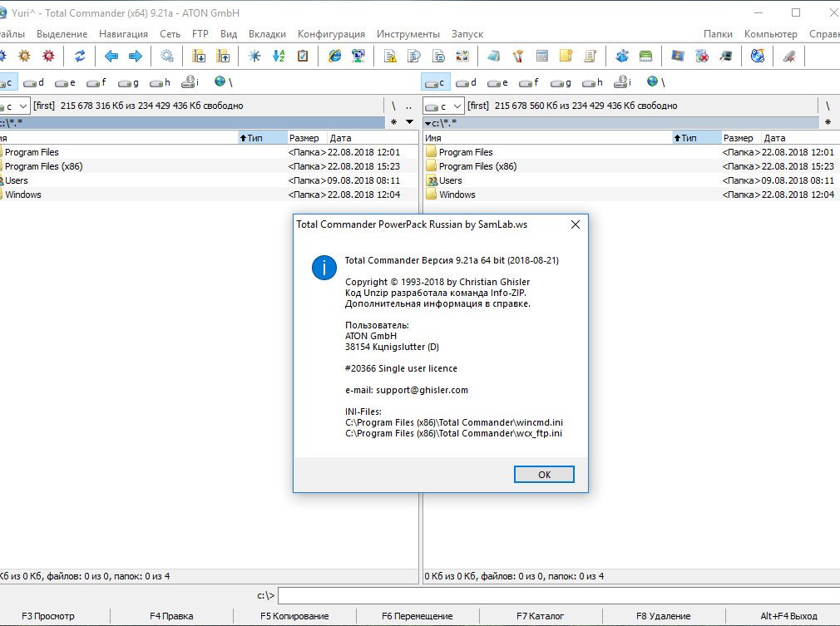
Task: Click the pale gears settings icon
Action: [167, 56]
